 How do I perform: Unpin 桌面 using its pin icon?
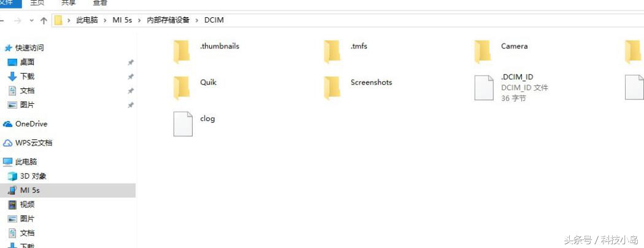tap(131, 63)
